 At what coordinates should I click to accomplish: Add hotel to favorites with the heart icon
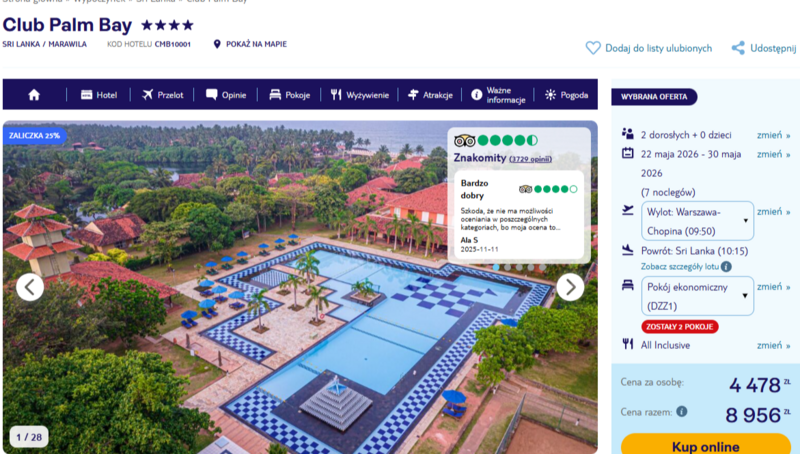[593, 48]
